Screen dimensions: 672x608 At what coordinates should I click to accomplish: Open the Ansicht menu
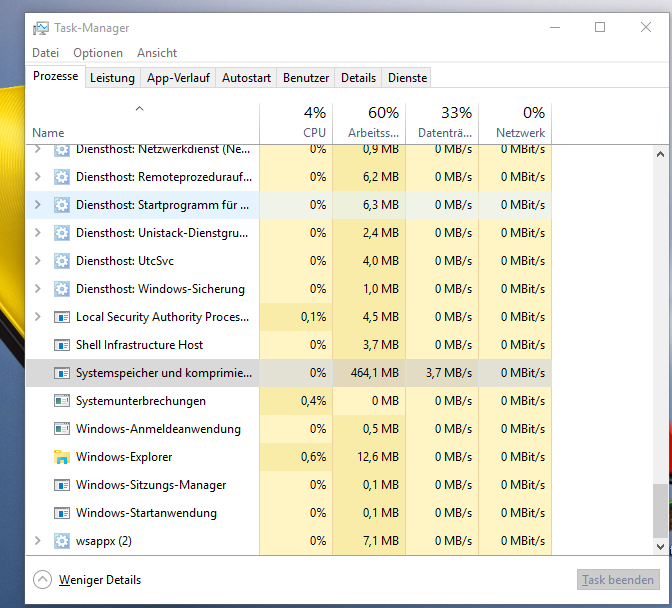click(x=157, y=53)
